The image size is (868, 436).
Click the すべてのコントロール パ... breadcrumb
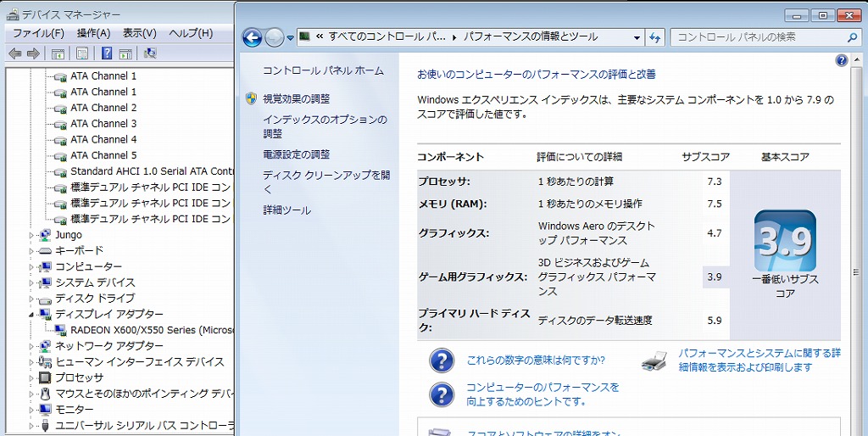pyautogui.click(x=387, y=37)
